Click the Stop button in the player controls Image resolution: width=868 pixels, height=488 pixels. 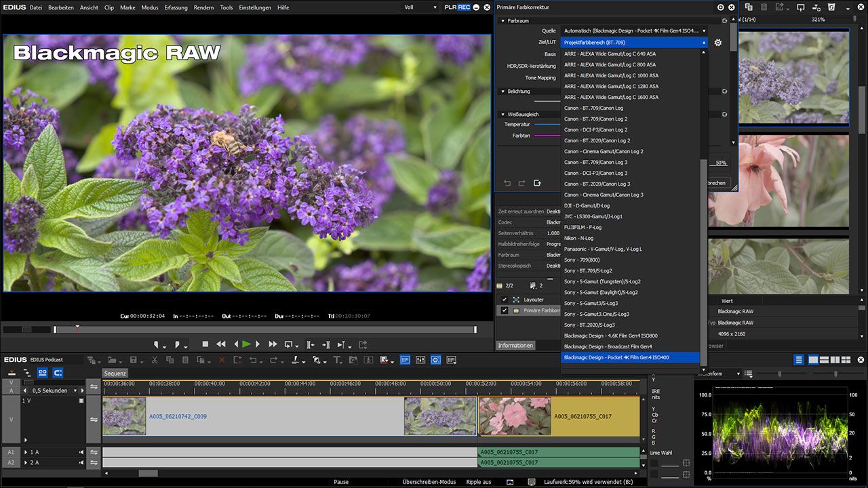click(205, 344)
